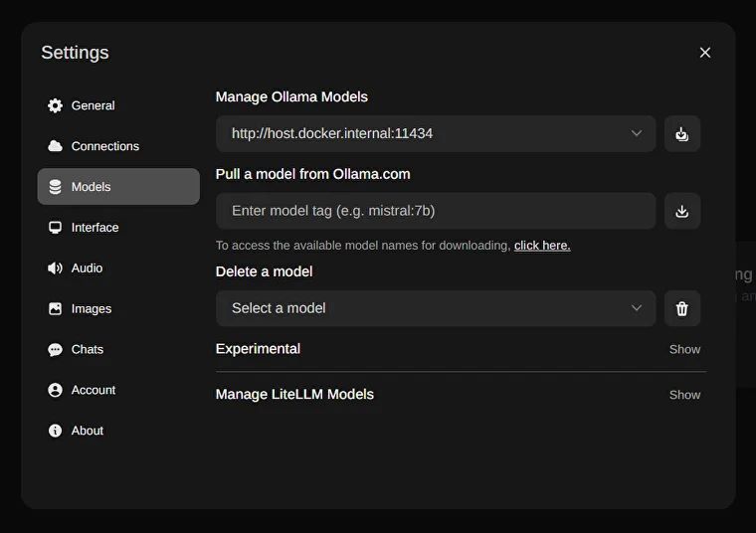This screenshot has height=533, width=756.
Task: Click the speaker icon beside Audio
Action: [55, 268]
